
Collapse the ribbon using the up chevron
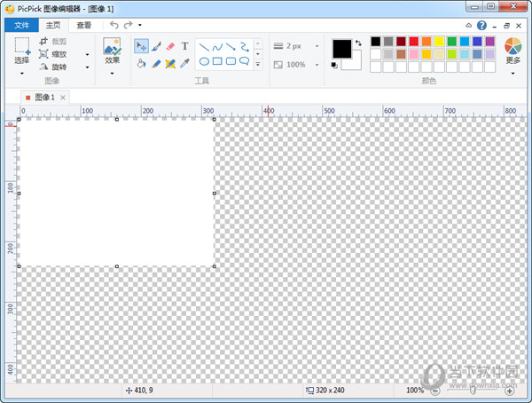469,26
